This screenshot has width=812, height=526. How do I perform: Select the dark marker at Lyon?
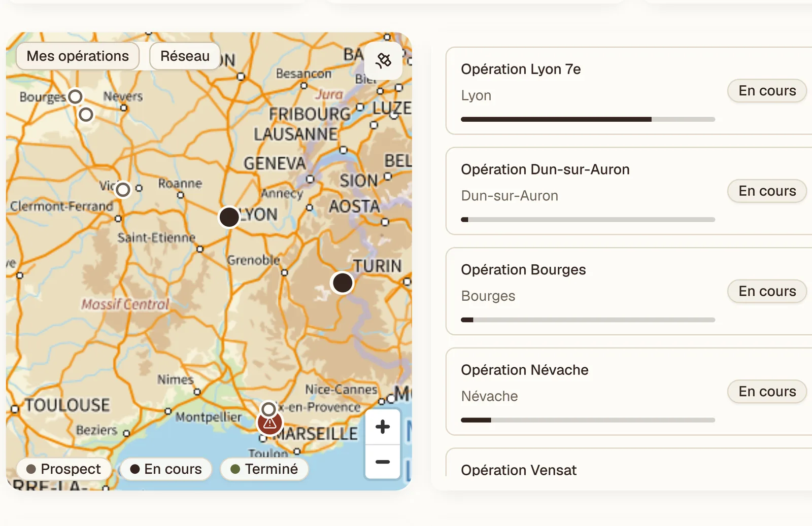click(229, 217)
